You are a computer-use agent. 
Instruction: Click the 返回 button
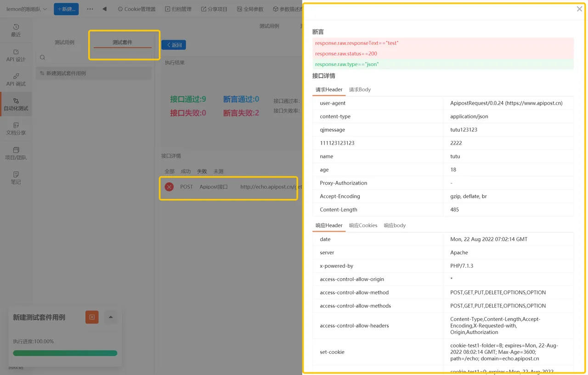(174, 45)
